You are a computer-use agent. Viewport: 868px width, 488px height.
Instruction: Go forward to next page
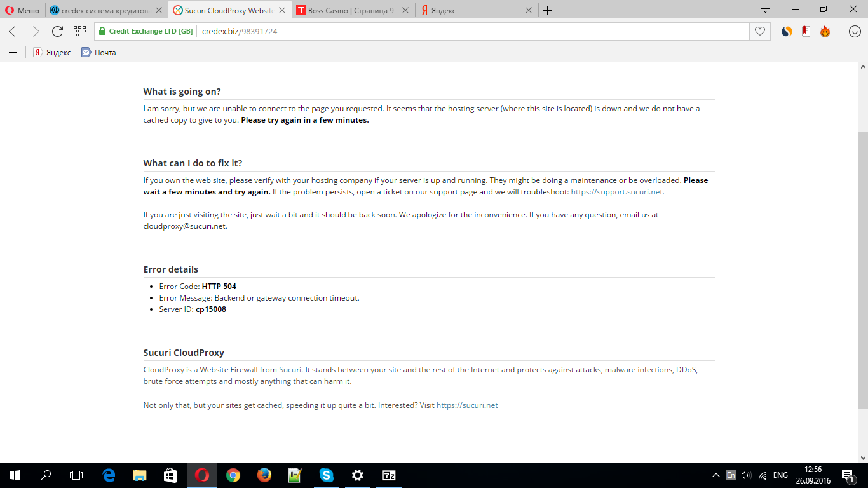tap(36, 31)
